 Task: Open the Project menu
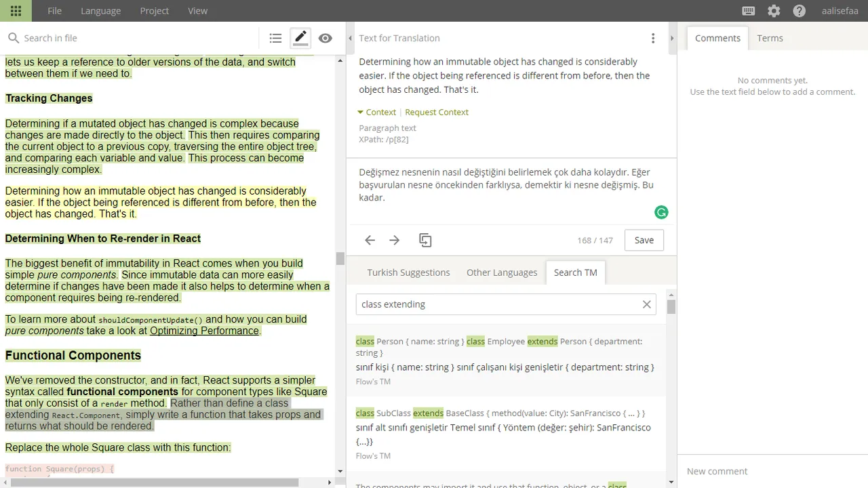[155, 11]
